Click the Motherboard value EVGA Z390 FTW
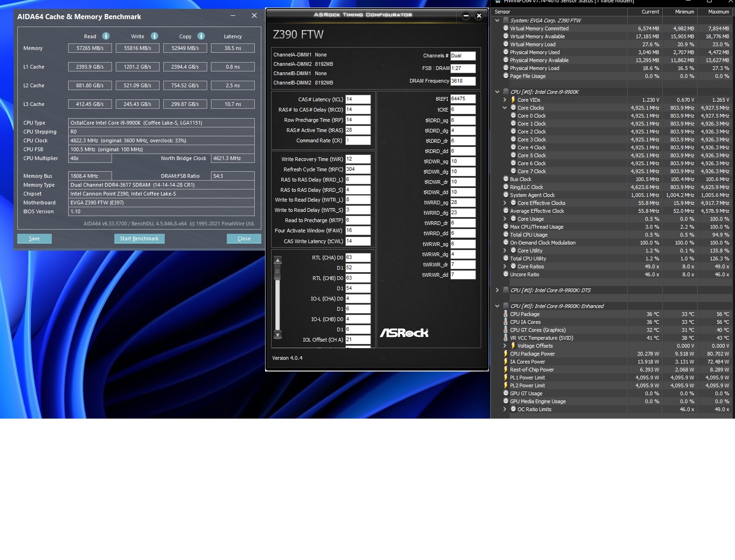The width and height of the screenshot is (735, 560). point(161,203)
